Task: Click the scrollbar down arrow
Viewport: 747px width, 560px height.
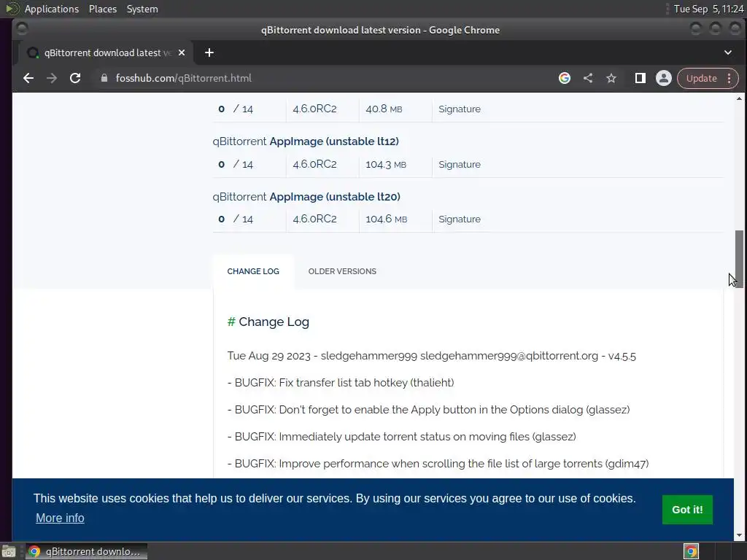Action: [739, 536]
